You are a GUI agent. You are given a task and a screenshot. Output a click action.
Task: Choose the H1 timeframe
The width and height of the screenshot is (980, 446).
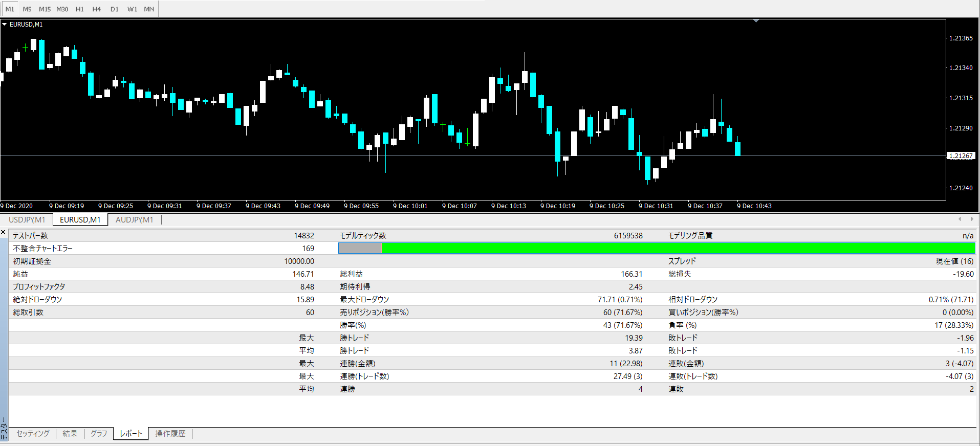click(x=80, y=9)
